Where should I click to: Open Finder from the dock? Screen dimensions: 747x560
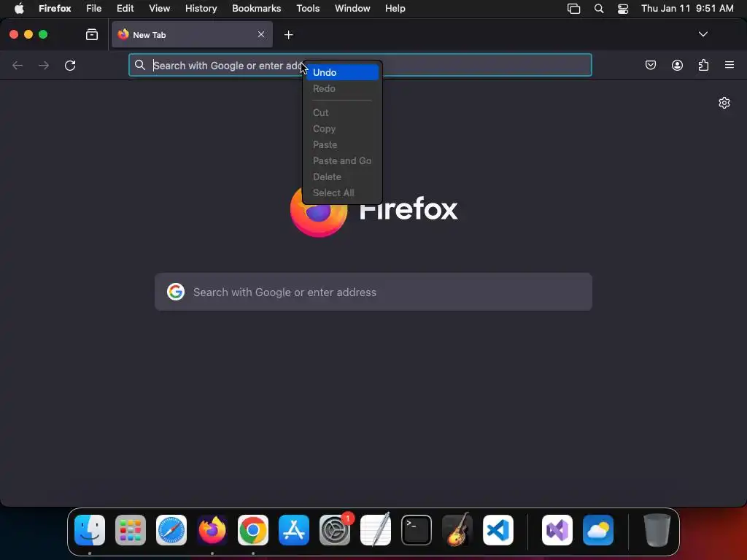(90, 530)
